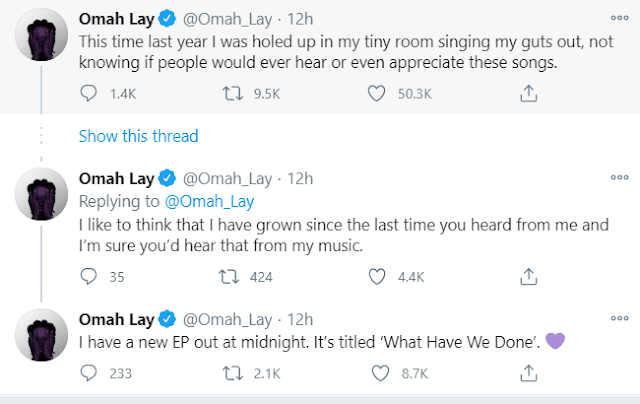Retweet the 'tiny room' tweet

[x=232, y=93]
